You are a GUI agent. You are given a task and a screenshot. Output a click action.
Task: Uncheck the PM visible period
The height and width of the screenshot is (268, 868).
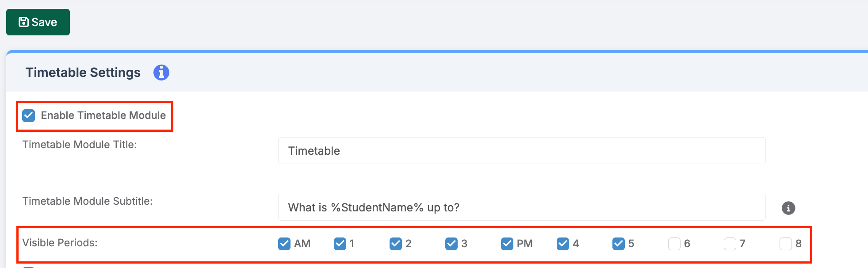pyautogui.click(x=507, y=244)
